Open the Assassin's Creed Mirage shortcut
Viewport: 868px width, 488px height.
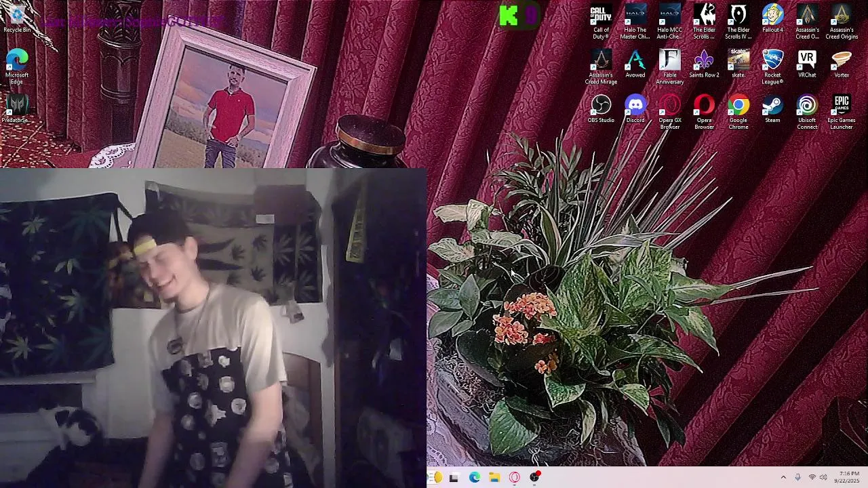coord(601,66)
